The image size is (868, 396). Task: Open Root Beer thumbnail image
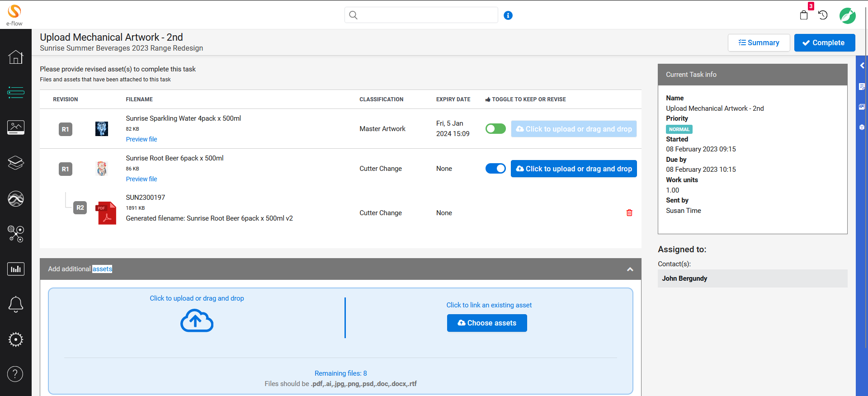(x=102, y=169)
